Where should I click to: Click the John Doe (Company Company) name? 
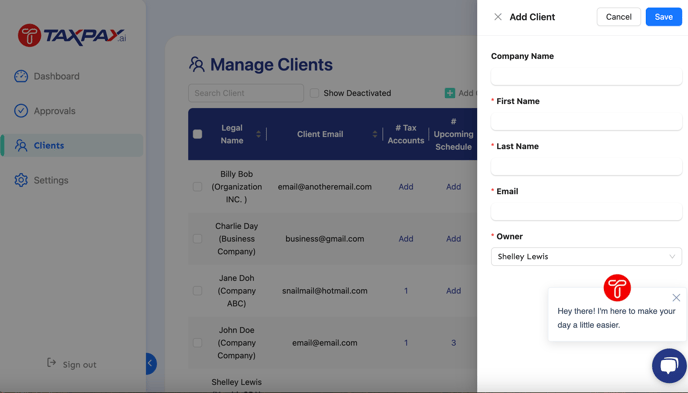(236, 343)
